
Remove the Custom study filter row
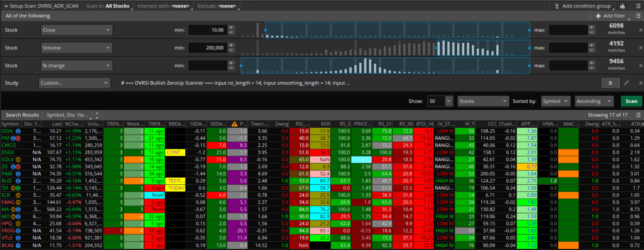click(641, 83)
